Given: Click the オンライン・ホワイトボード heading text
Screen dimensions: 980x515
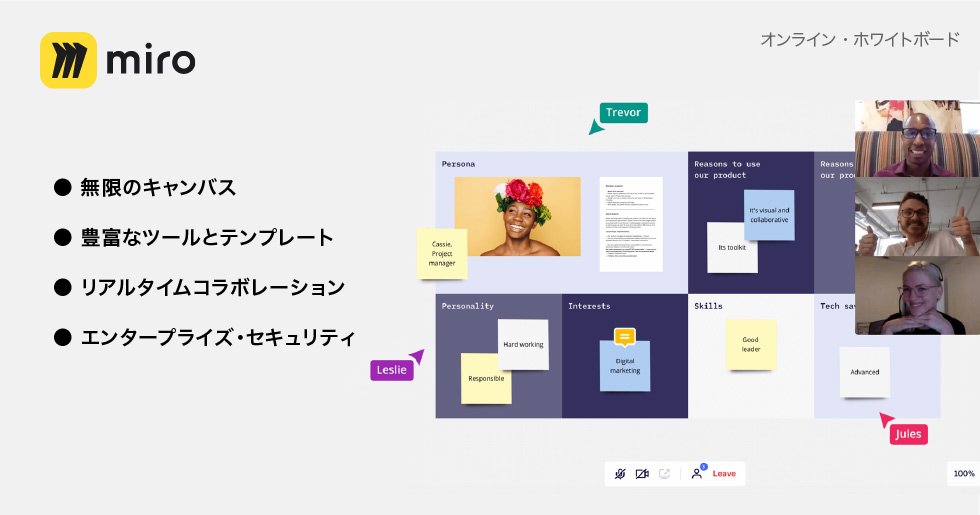Looking at the screenshot, I should [x=859, y=39].
